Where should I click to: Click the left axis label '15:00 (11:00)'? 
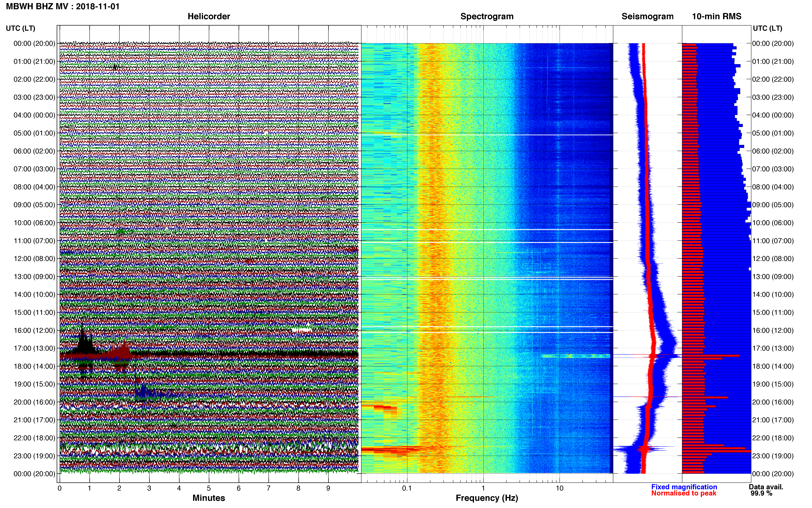[x=34, y=312]
